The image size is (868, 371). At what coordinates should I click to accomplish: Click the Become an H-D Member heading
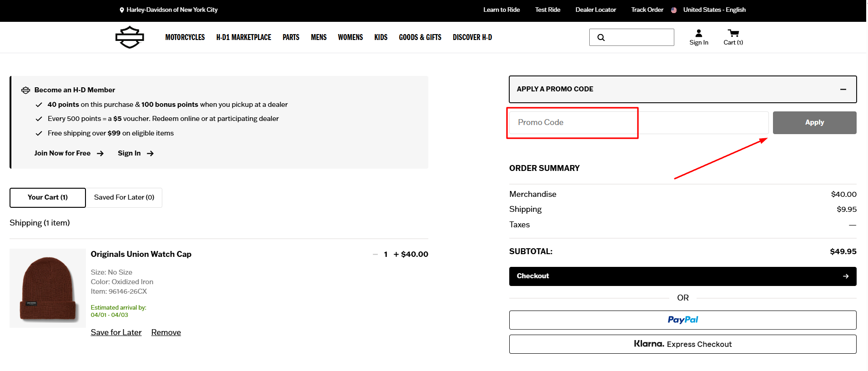(x=75, y=90)
